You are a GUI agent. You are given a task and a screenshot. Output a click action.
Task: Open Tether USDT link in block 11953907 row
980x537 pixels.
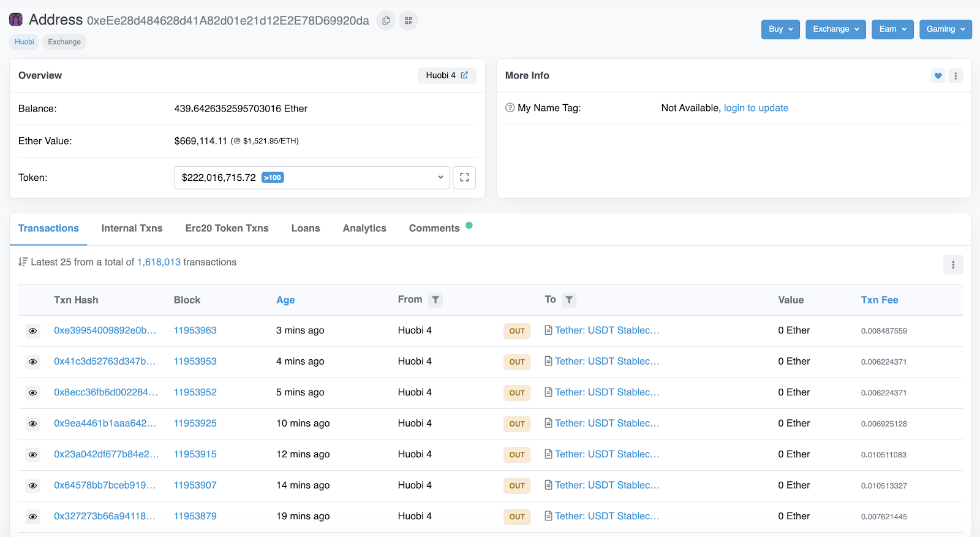tap(607, 485)
